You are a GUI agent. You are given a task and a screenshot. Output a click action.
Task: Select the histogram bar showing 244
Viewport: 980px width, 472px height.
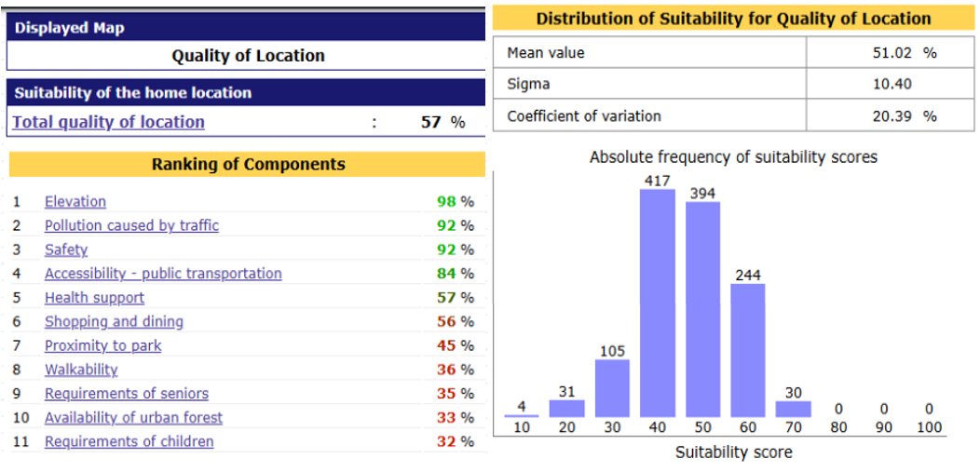(747, 350)
